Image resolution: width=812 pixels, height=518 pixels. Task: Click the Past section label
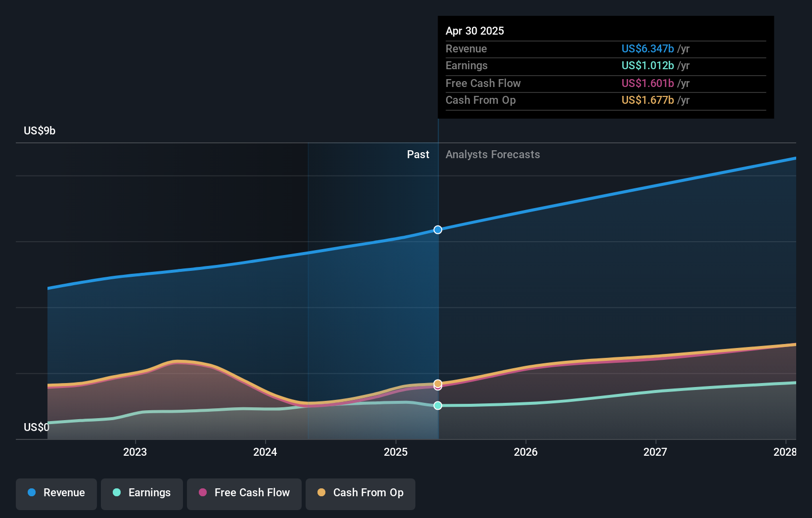tap(418, 154)
